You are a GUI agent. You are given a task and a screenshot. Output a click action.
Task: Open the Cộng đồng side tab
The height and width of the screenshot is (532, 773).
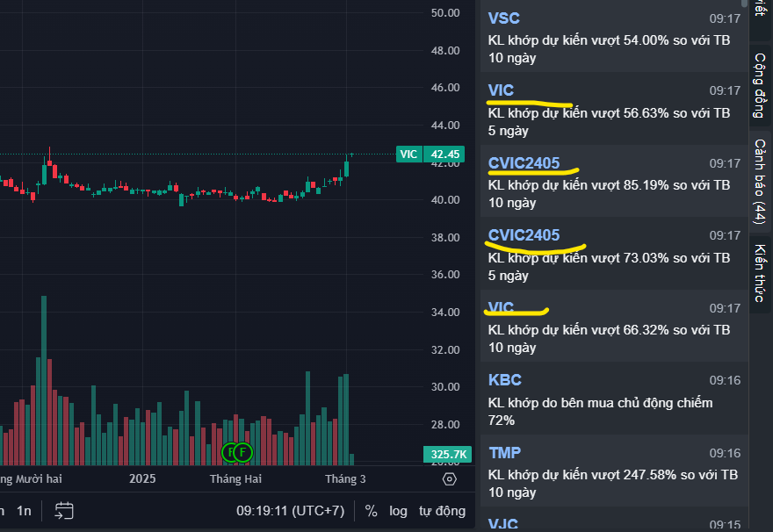pos(760,86)
